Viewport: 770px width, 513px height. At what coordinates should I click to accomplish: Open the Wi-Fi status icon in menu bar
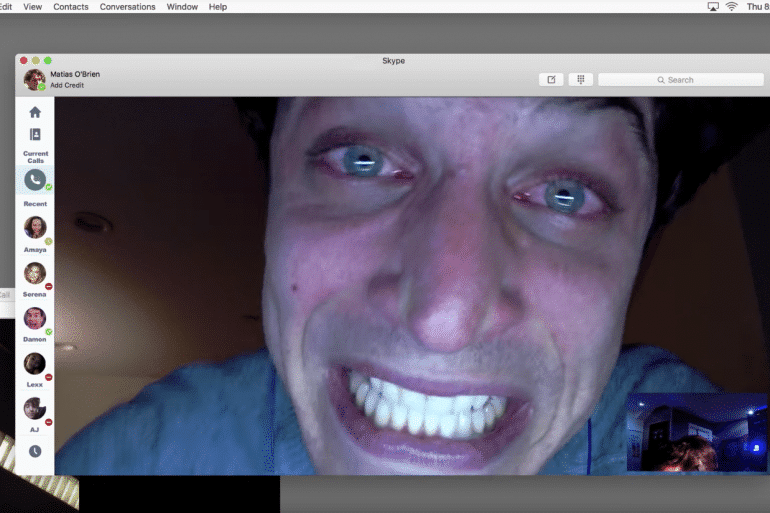point(731,7)
